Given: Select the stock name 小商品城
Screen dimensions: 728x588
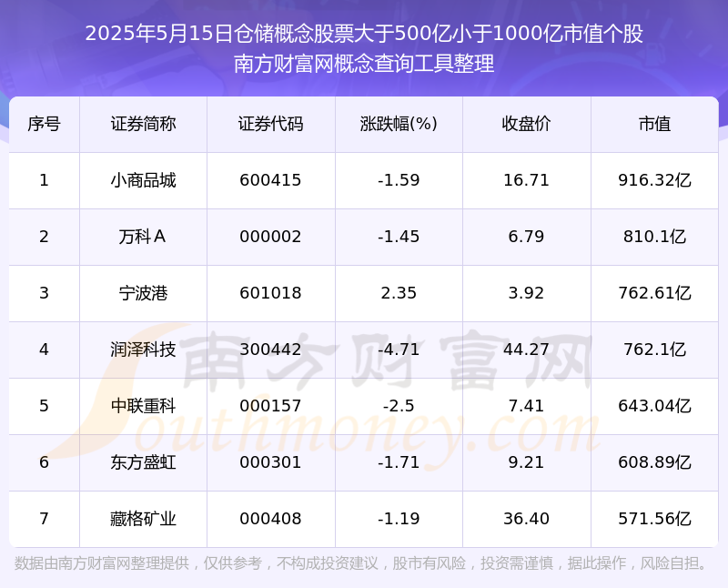Looking at the screenshot, I should [143, 180].
